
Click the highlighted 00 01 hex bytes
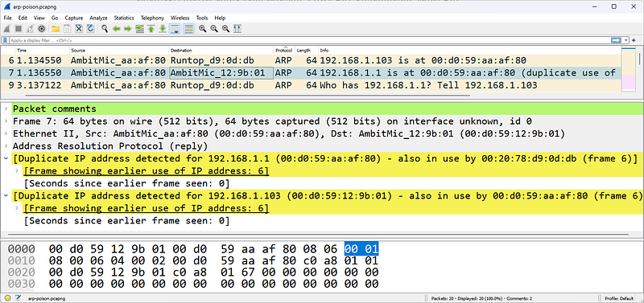tap(361, 248)
